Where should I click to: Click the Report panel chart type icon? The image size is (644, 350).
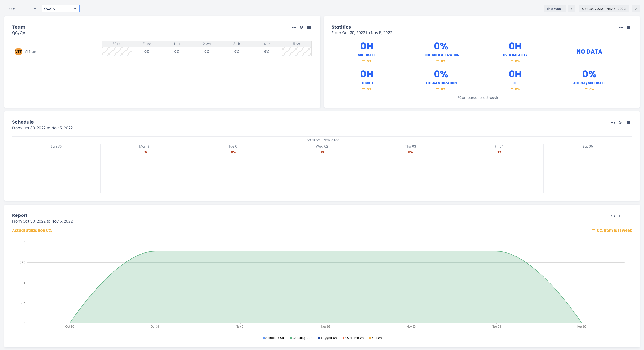coord(621,216)
